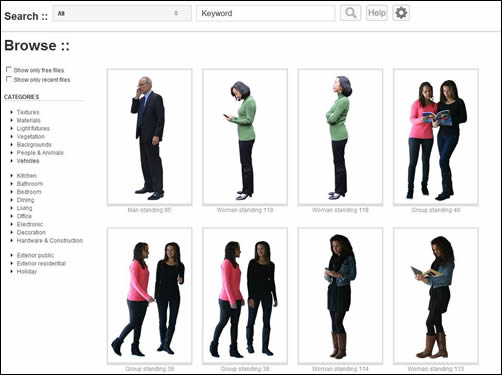The width and height of the screenshot is (502, 375).
Task: Open the Help button
Action: 377,13
